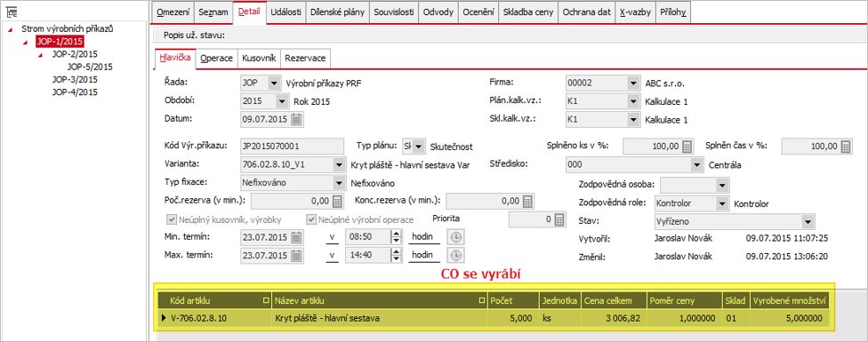The height and width of the screenshot is (342, 868).
Task: Collapse the JOP-2/2015 tree node
Action: 40,55
